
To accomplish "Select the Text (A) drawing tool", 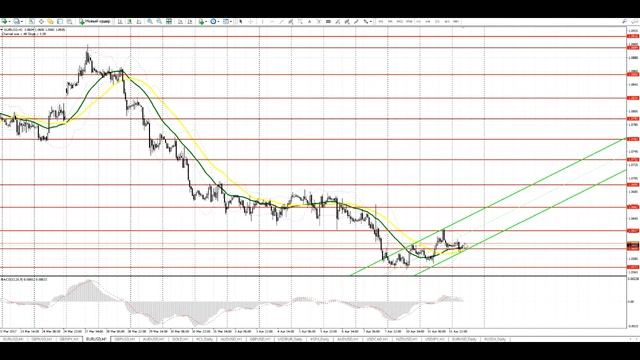I will coord(309,21).
